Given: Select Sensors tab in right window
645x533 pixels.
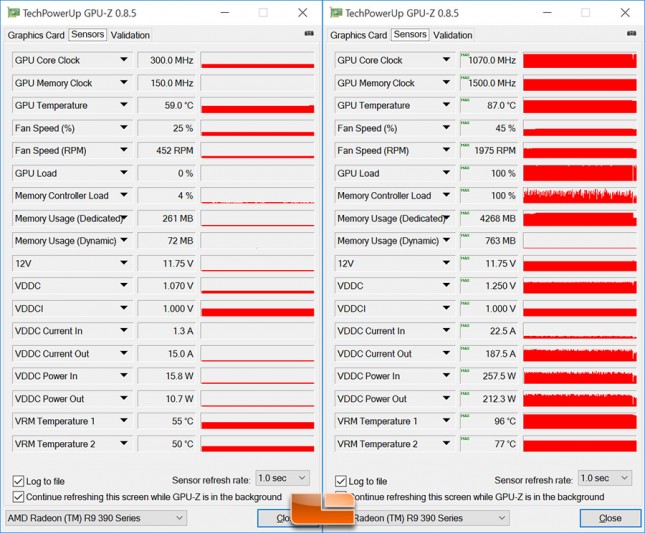Looking at the screenshot, I should click(x=410, y=34).
